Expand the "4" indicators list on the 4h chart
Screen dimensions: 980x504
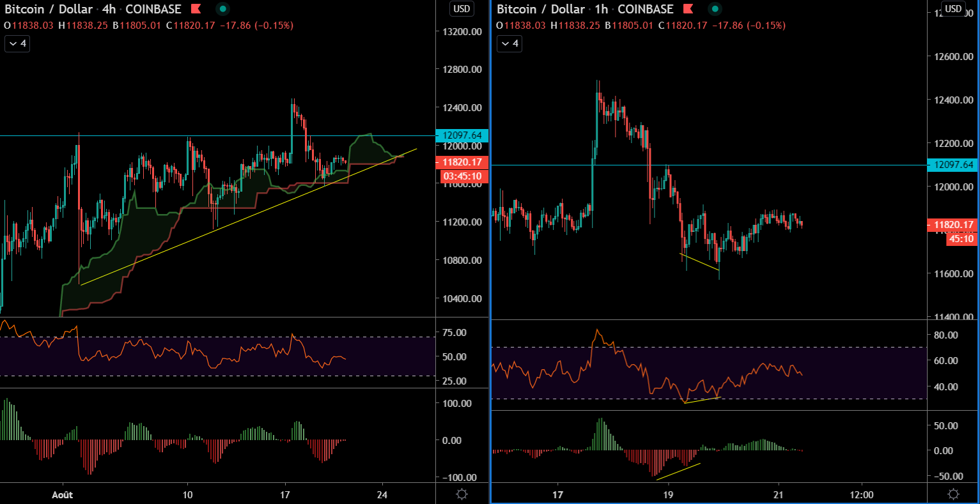17,43
